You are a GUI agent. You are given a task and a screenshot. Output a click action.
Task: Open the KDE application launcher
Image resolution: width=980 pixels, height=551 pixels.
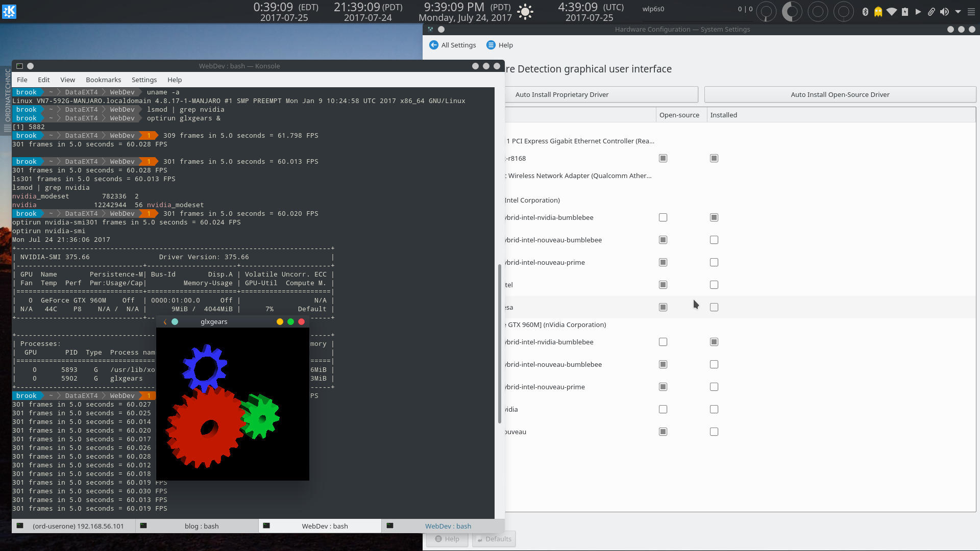(x=9, y=11)
